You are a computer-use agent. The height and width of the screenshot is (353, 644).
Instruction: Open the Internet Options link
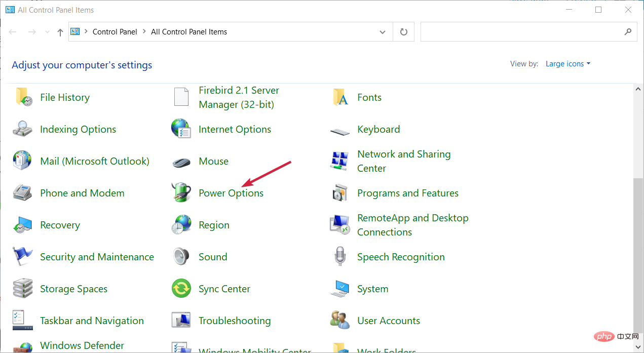pyautogui.click(x=235, y=130)
